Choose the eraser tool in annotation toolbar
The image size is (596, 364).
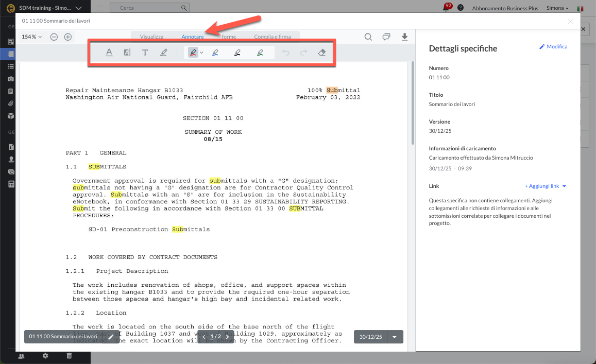(322, 53)
